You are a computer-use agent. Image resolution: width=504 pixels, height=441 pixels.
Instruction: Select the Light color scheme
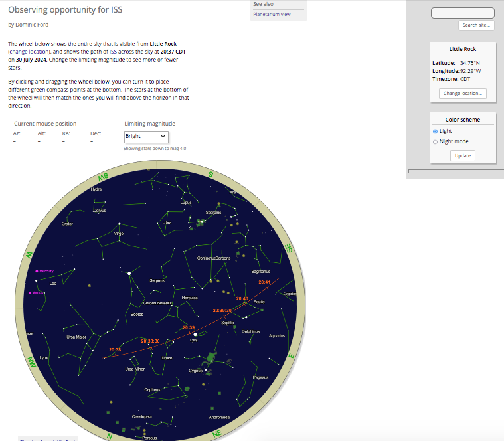click(x=435, y=131)
